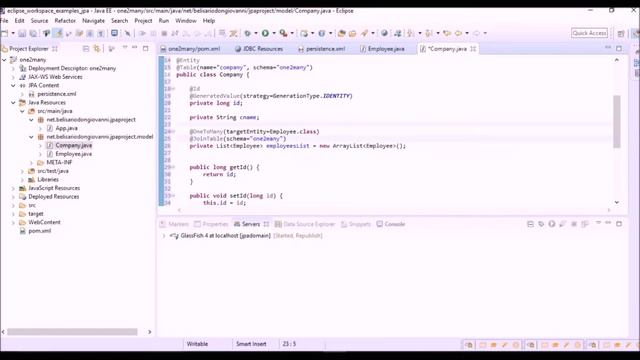Select pom.xml in Project Explorer
Image resolution: width=640 pixels, height=360 pixels.
click(x=40, y=231)
